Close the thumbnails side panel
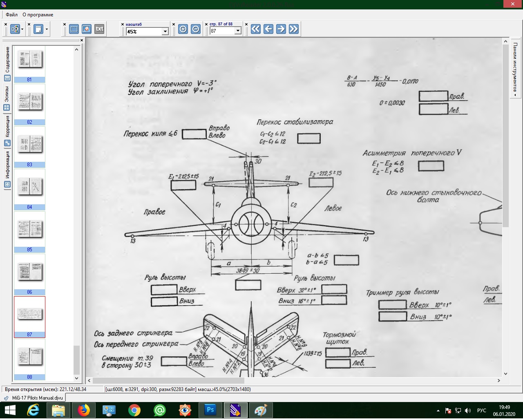The image size is (523, 420). pyautogui.click(x=82, y=40)
